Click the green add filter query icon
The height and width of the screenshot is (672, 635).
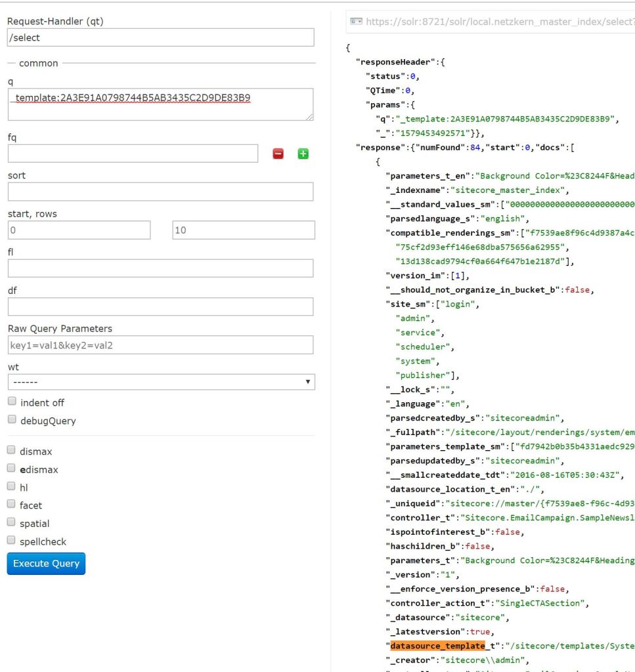[x=303, y=154]
